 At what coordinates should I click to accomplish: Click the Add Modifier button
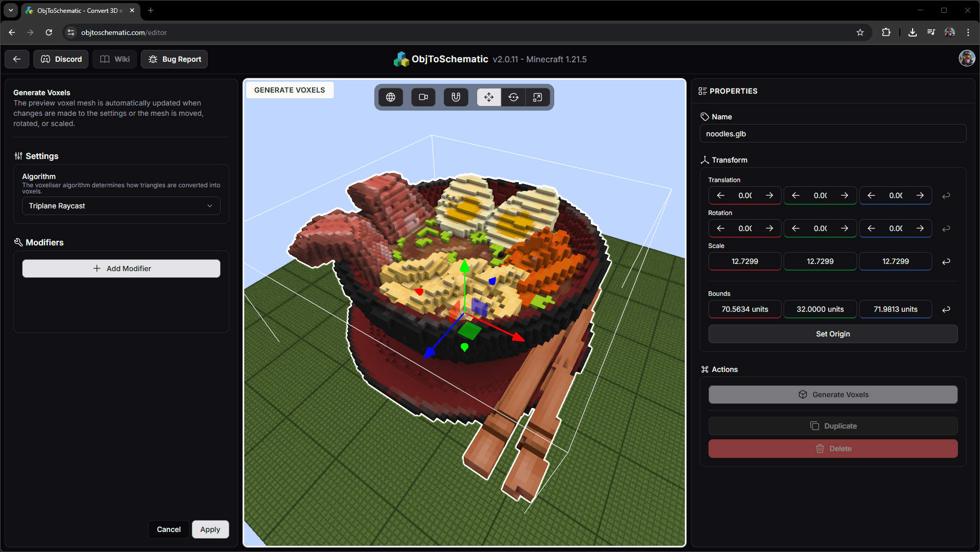click(121, 269)
